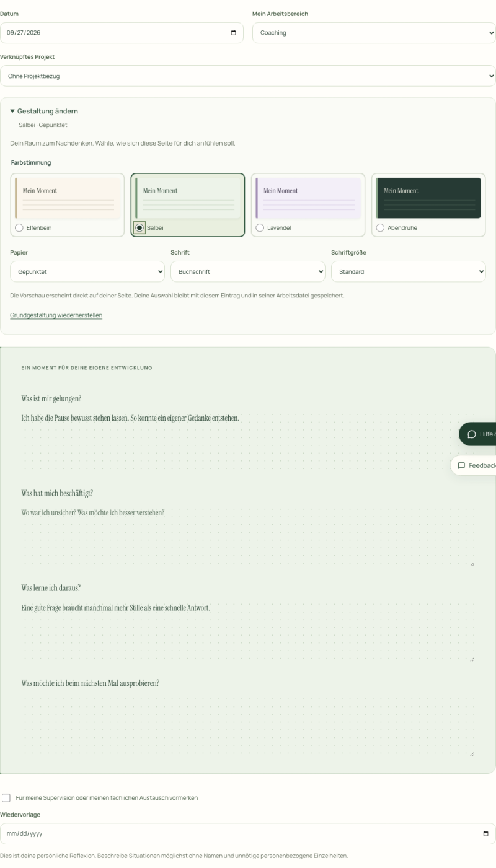Open the Feedback side button
496x868 pixels.
[474, 465]
